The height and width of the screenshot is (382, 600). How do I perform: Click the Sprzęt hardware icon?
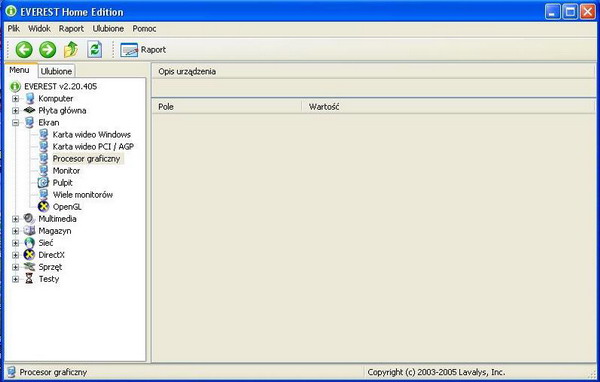29,266
